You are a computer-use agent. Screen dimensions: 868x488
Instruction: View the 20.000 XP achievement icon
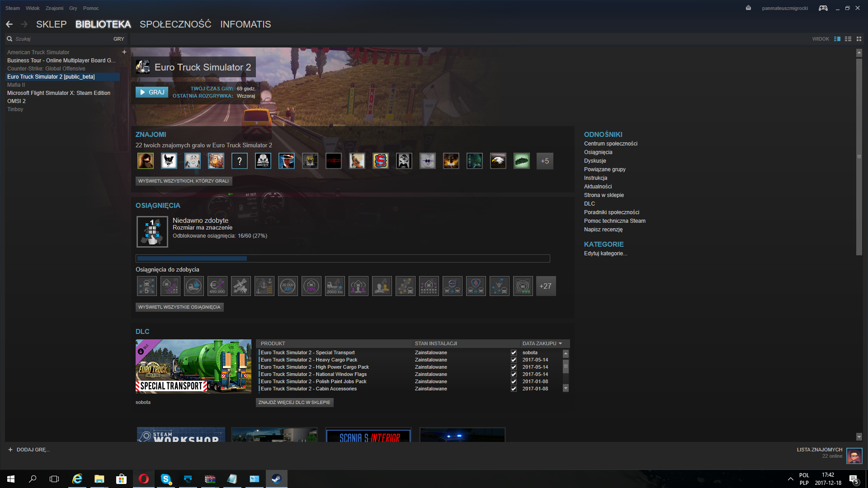point(288,286)
